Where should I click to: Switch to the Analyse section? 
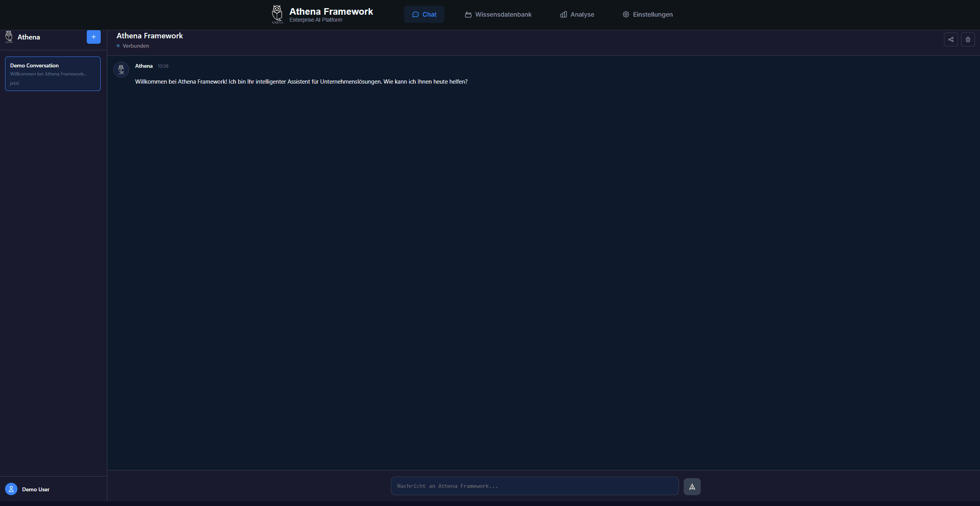[577, 14]
